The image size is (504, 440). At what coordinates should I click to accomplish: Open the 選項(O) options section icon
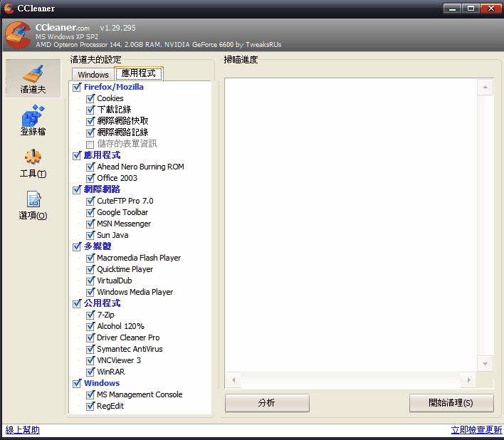(33, 205)
